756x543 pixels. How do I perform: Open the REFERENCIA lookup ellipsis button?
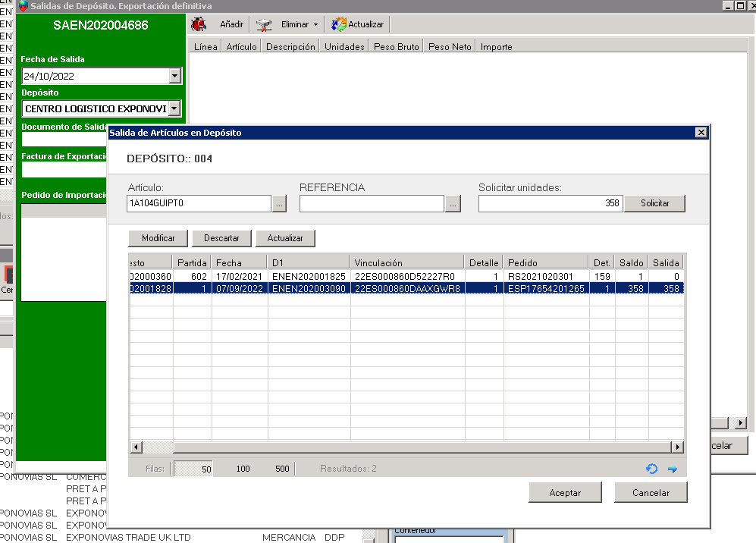click(453, 203)
